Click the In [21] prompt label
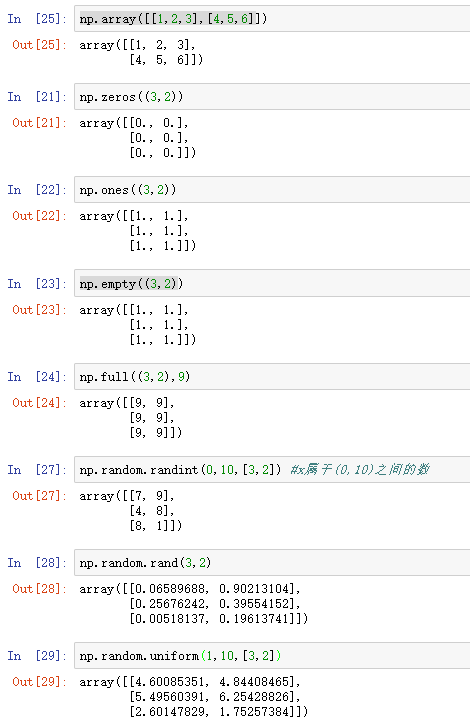Image resolution: width=470 pixels, height=725 pixels. pos(37,97)
